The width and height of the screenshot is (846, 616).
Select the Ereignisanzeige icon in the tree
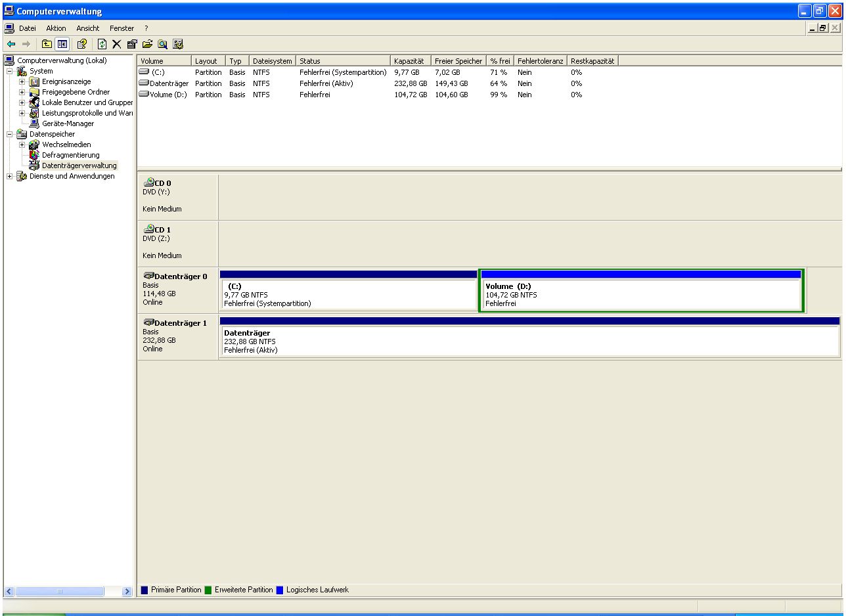point(35,81)
